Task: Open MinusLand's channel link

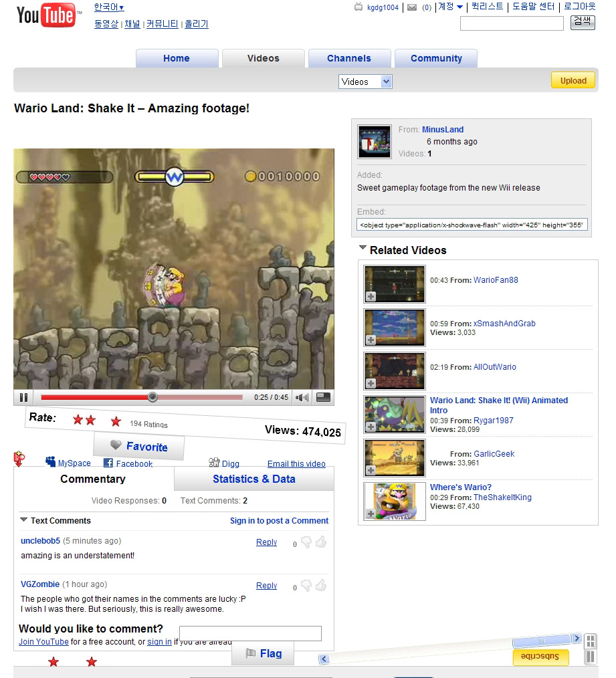Action: coord(443,129)
